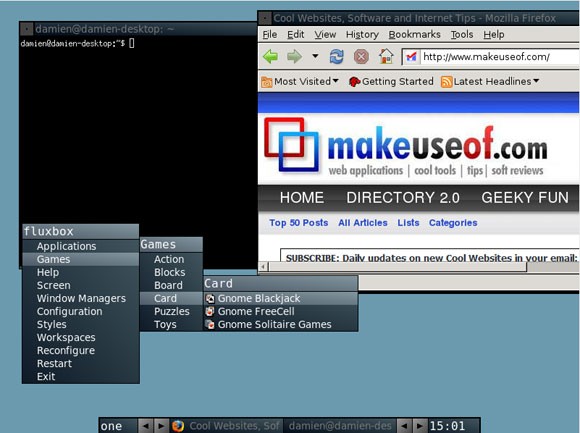Open Workspaces in the fluxbox menu
580x433 pixels.
coord(80,338)
